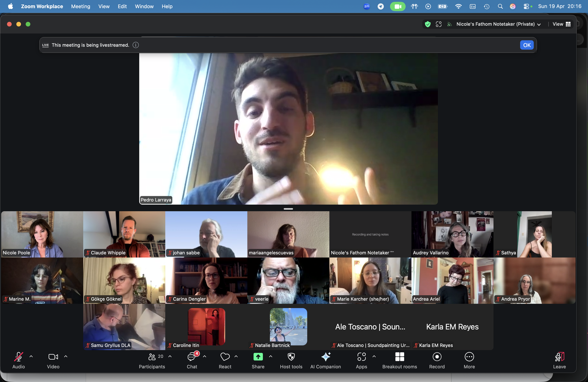588x382 pixels.
Task: Unmute the Audio microphone
Action: tap(19, 357)
